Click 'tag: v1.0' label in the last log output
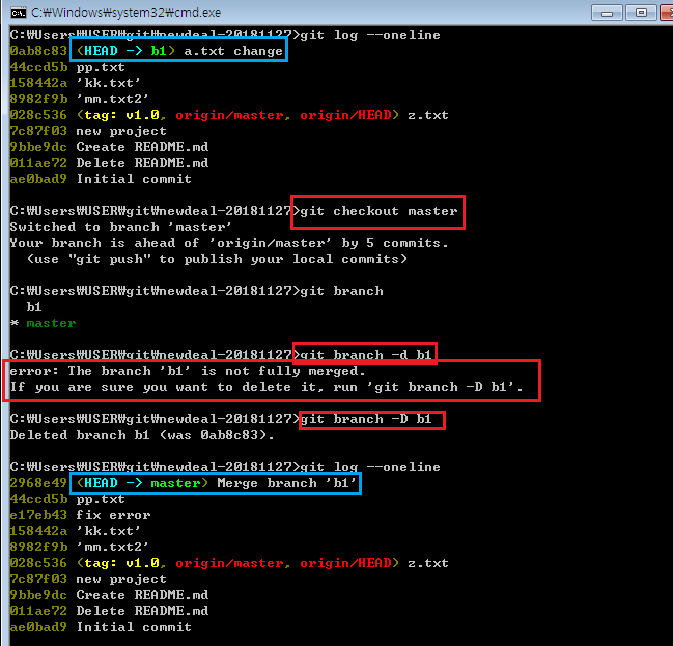This screenshot has width=673, height=646. (x=121, y=563)
